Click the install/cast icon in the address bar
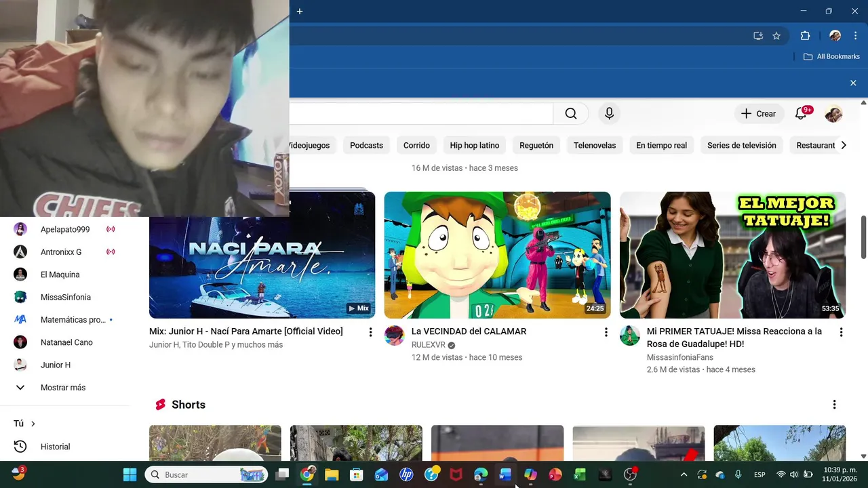The height and width of the screenshot is (488, 868). point(758,36)
